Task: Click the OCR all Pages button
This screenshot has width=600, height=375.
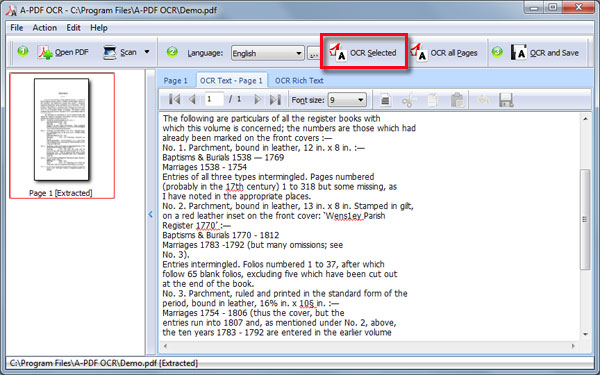Action: click(444, 53)
